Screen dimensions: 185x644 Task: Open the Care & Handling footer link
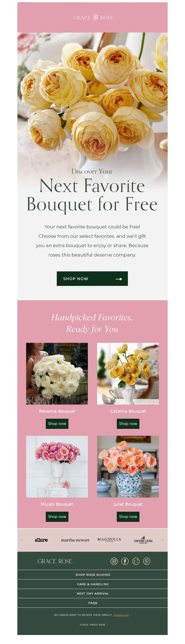point(92,584)
